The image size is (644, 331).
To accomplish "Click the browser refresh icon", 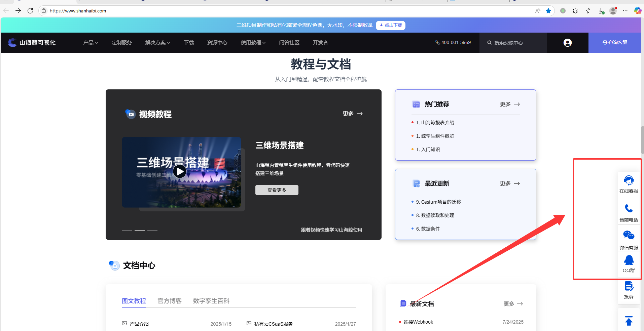I will (x=30, y=11).
